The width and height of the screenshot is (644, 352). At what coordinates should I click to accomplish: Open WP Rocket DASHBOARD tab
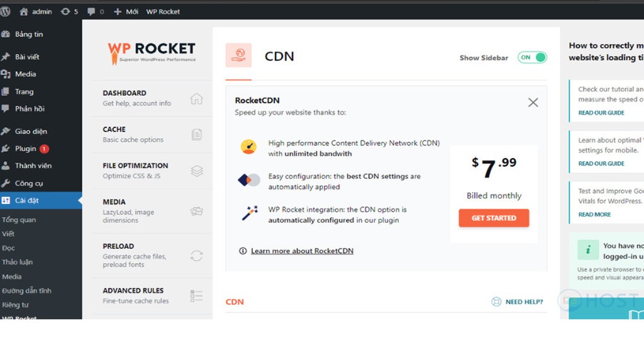click(x=152, y=98)
